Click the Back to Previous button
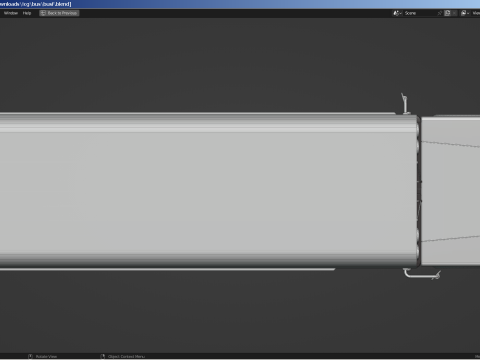 click(59, 13)
